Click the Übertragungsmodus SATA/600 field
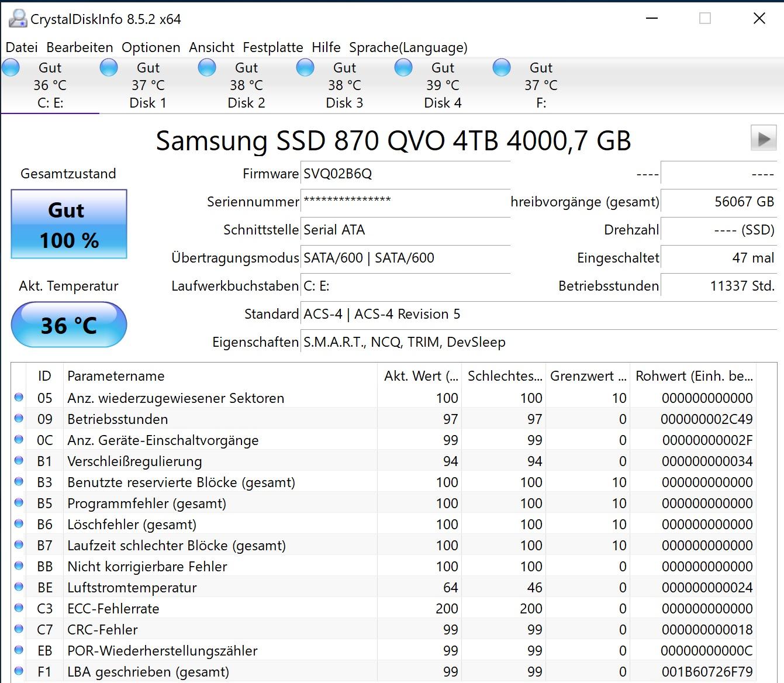 405,258
